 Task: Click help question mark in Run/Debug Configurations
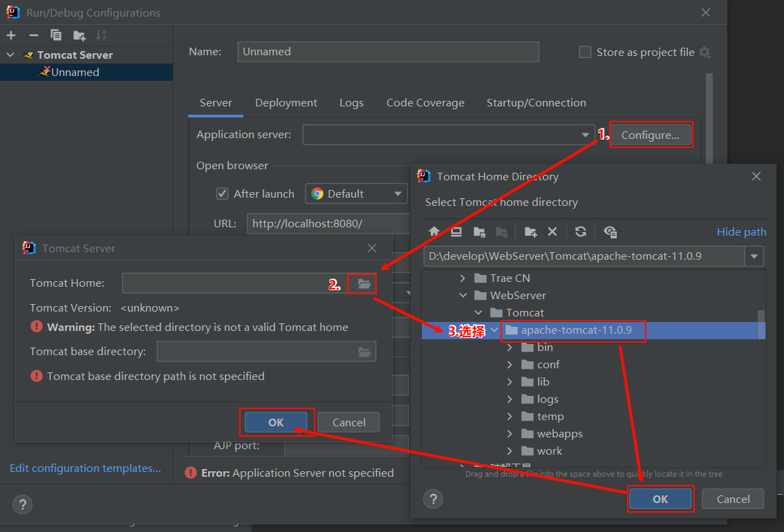point(23,504)
